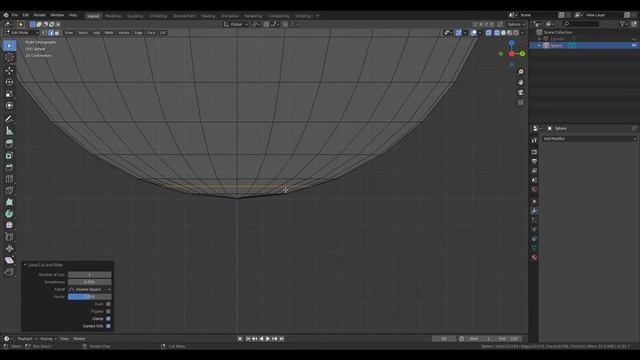Enable edge select mode
This screenshot has height=360, width=640.
click(51, 33)
